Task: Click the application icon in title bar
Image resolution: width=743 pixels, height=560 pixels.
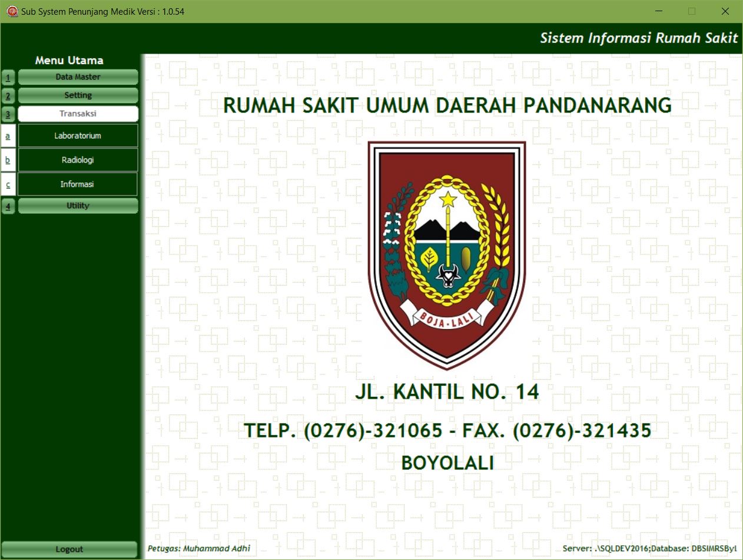Action: 12,11
